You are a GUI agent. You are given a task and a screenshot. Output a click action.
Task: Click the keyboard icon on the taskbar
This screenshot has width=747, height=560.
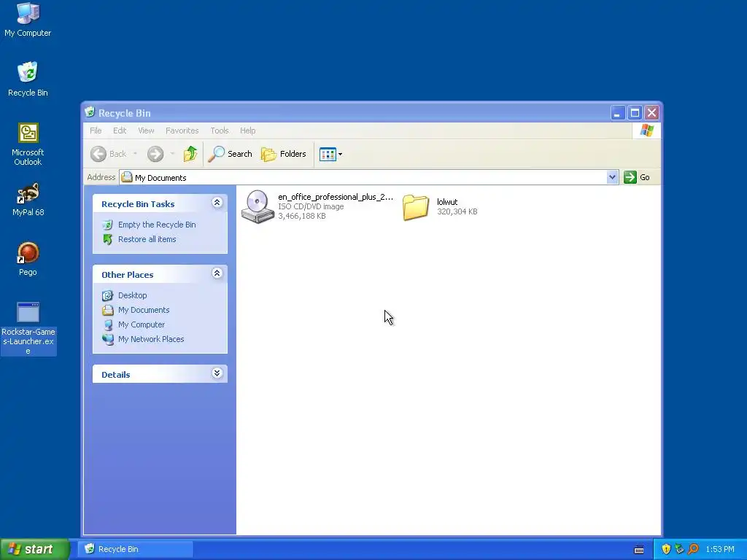(639, 550)
